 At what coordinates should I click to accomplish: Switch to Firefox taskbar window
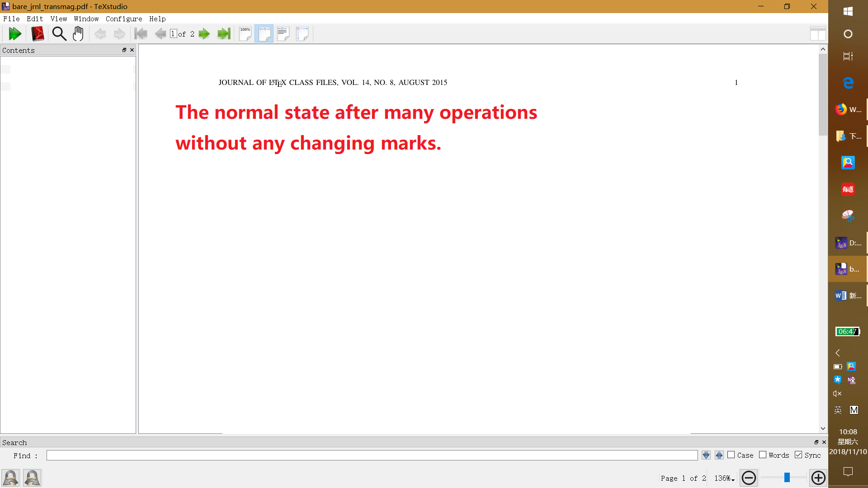pos(848,109)
